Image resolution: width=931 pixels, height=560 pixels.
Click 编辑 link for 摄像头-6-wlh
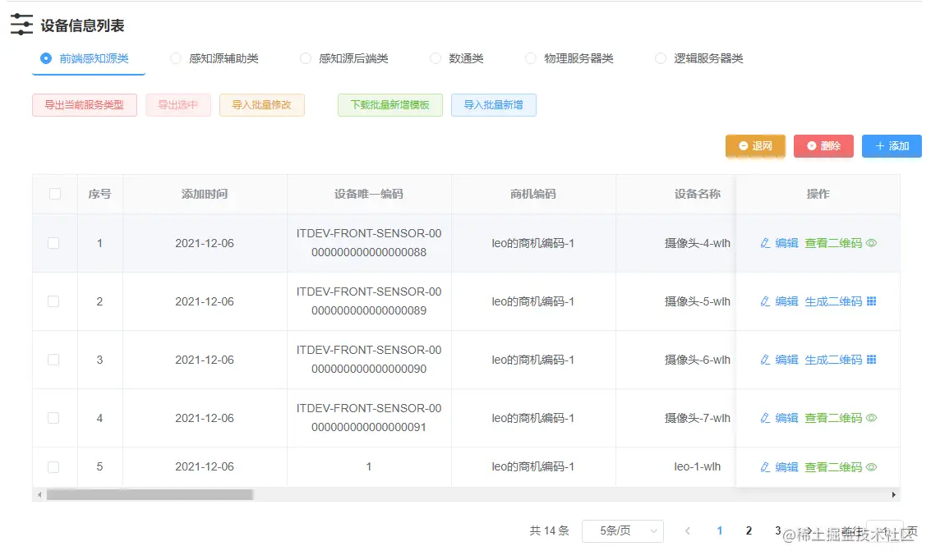[786, 360]
